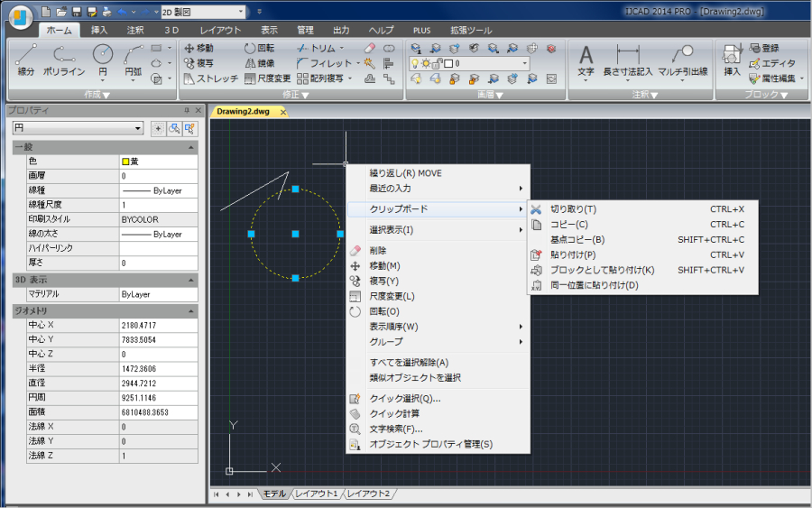Screen dimensions: 812x508
Task: Switch to the 注釈 ribbon tab
Action: coord(135,30)
